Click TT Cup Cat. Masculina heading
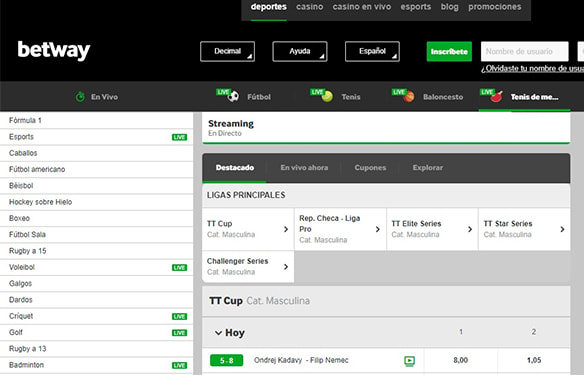Viewport: 584px width, 375px height. point(259,301)
